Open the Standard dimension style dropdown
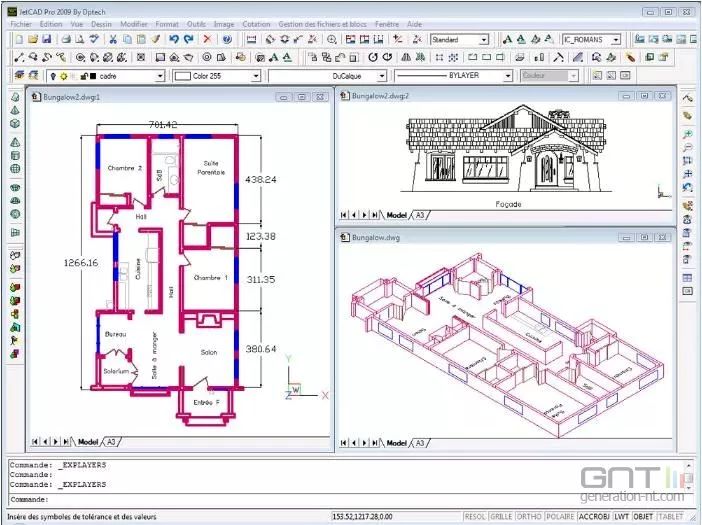This screenshot has width=702, height=525. pos(484,40)
